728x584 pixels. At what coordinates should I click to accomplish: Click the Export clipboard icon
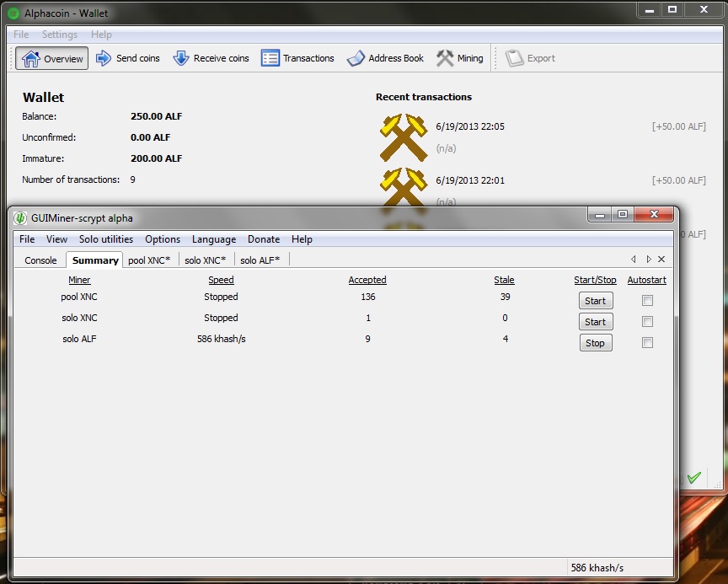pyautogui.click(x=515, y=58)
